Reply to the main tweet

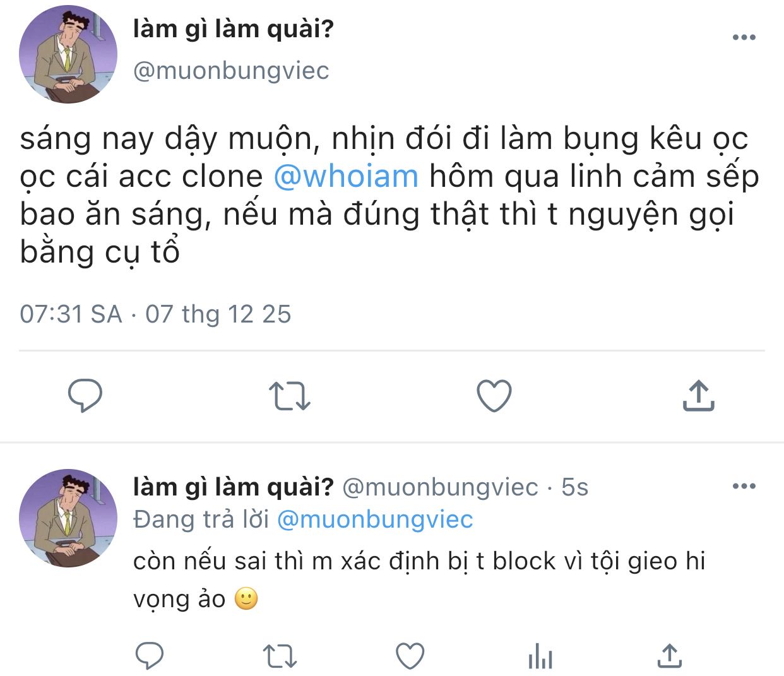click(85, 396)
